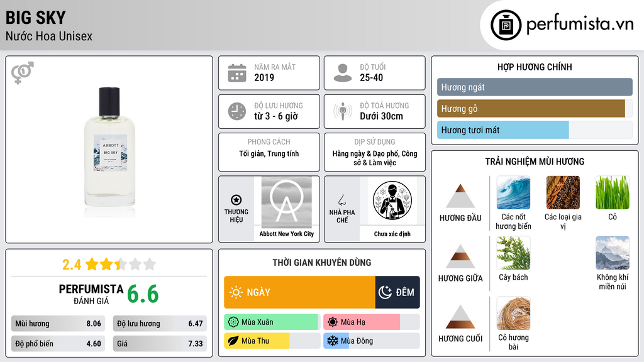Click the style text Tối giản, Trung tính
The image size is (644, 362).
tap(269, 153)
